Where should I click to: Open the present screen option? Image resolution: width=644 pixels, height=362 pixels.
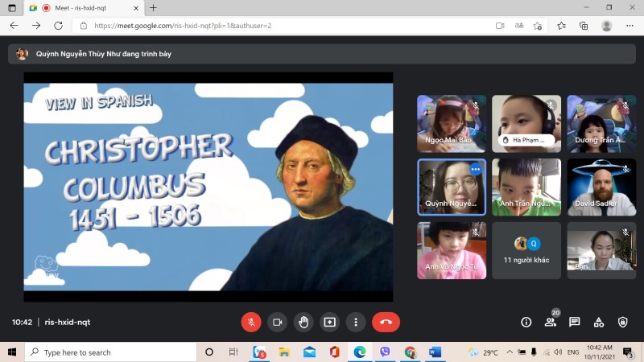(329, 322)
